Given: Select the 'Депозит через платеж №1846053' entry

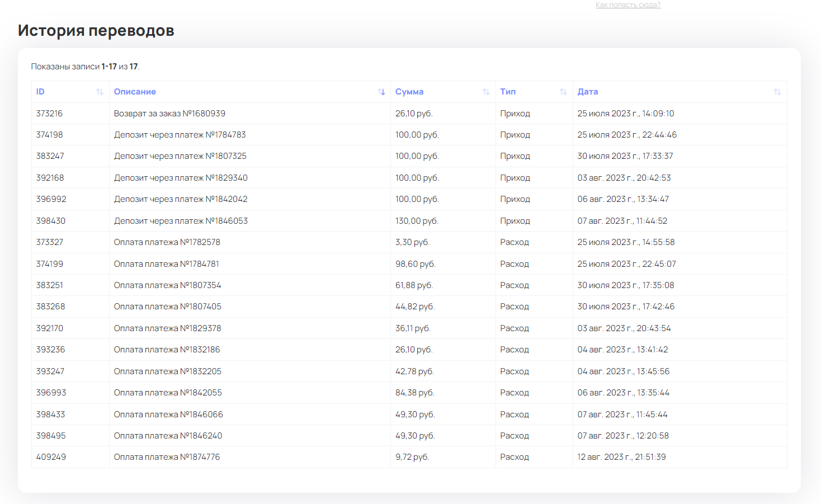Looking at the screenshot, I should pyautogui.click(x=181, y=221).
